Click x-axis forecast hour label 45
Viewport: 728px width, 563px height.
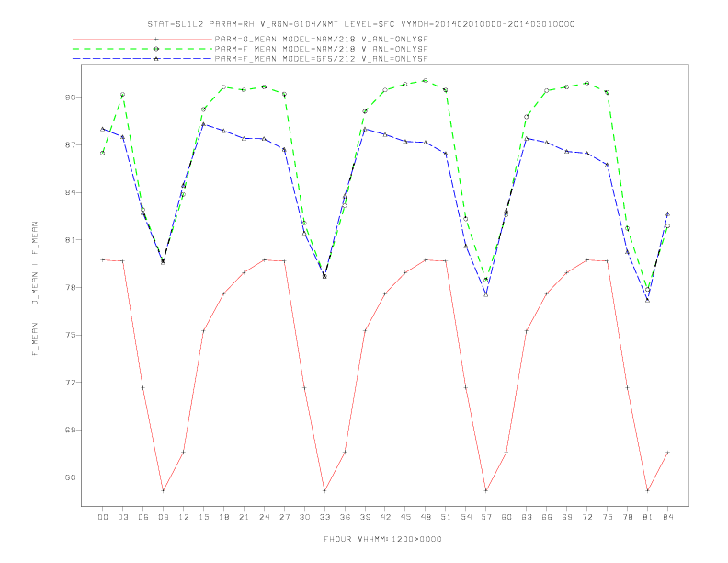(405, 517)
